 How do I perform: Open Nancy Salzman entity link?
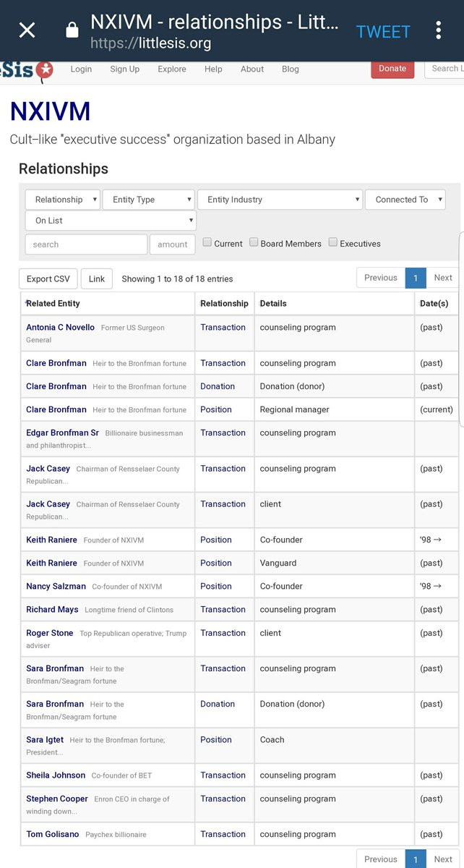[x=56, y=587]
